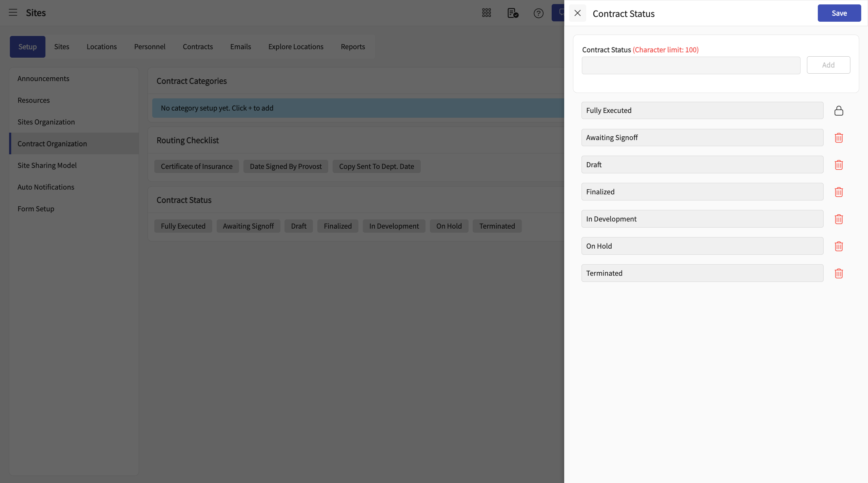Focus the new Contract Status text field

pos(691,65)
